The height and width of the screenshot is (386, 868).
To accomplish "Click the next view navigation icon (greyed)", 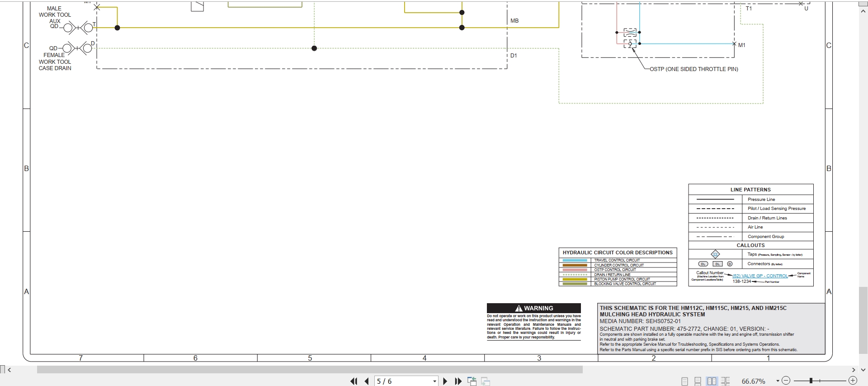I will click(486, 381).
